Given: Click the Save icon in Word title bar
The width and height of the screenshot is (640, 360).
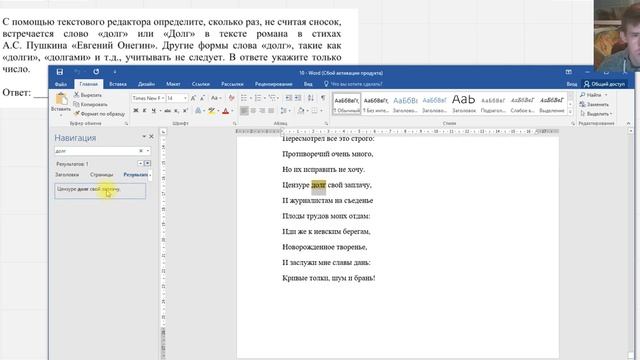Looking at the screenshot, I should click(x=60, y=72).
